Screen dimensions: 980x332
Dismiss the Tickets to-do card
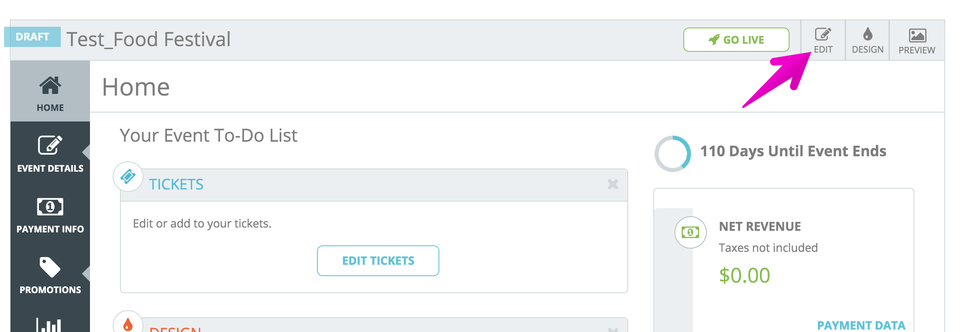click(613, 185)
